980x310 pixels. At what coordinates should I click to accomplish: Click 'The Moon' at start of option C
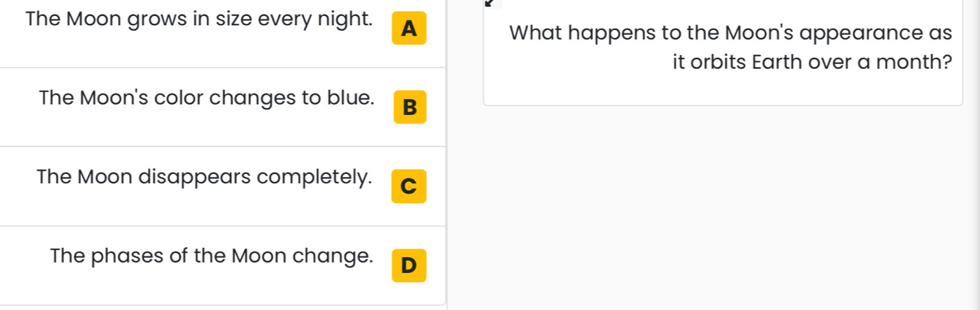click(x=84, y=177)
